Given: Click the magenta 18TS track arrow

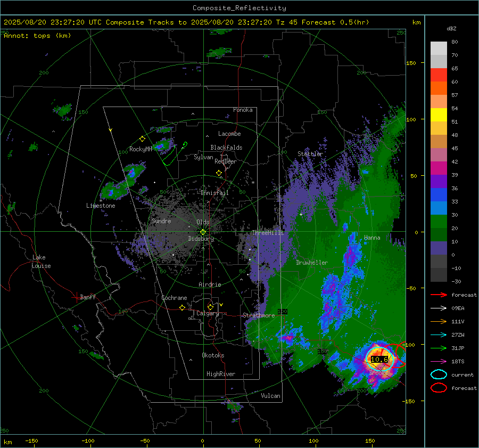Looking at the screenshot, I should pos(439,362).
